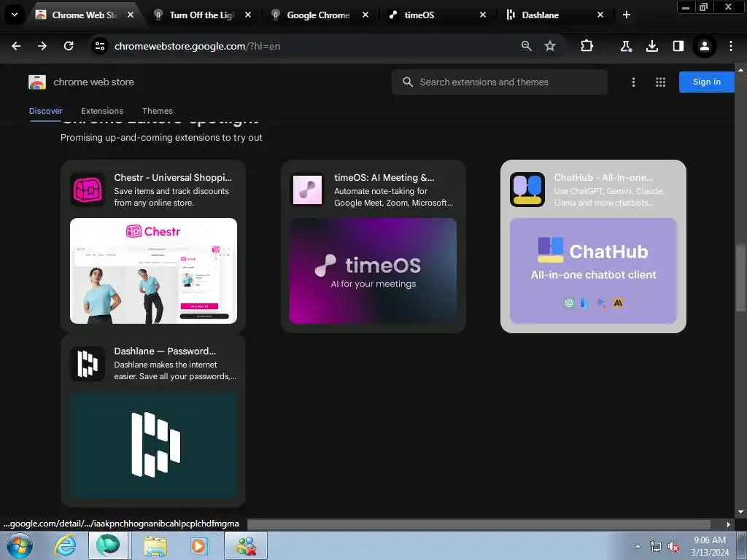
Task: Reload the current page
Action: point(69,46)
